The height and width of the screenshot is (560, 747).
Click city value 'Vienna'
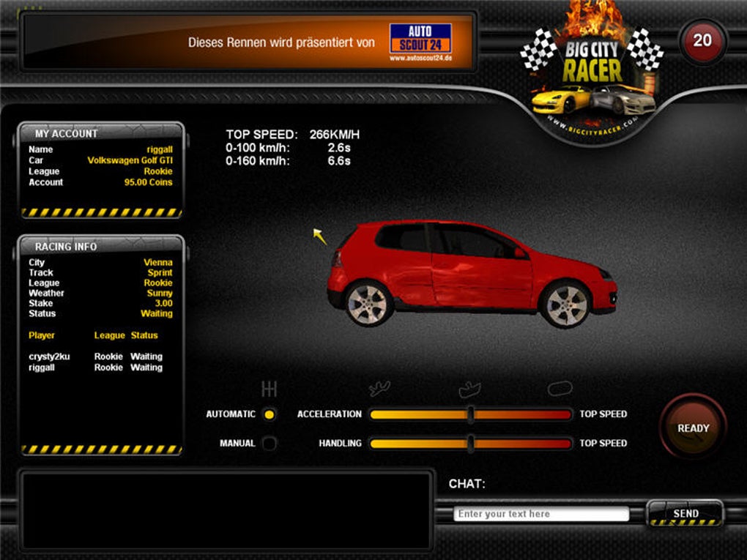[158, 262]
